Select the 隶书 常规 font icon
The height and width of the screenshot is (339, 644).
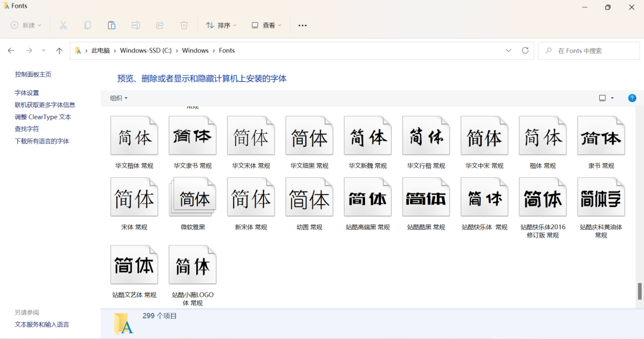click(x=601, y=136)
